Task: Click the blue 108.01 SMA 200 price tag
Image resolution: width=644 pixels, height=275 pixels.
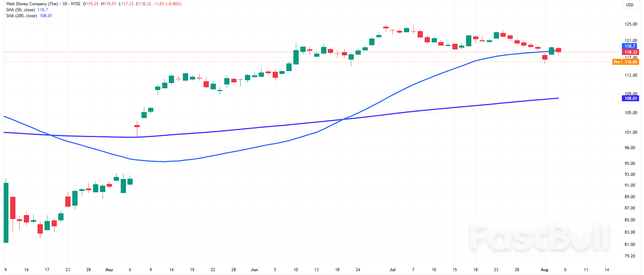Action: (630, 98)
